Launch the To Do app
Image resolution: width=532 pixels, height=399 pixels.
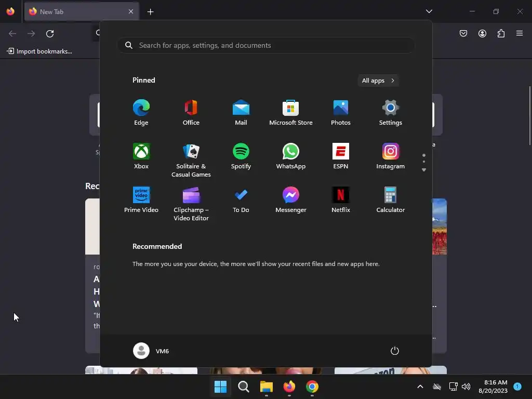(241, 200)
